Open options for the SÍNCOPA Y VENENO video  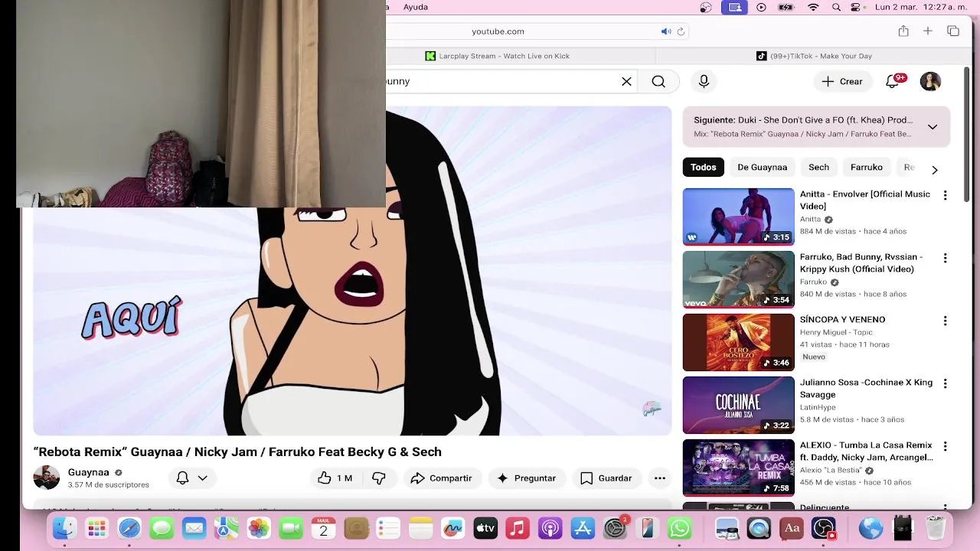point(945,321)
